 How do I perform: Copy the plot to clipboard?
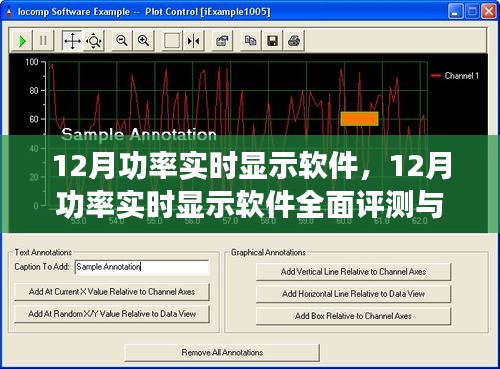pos(251,41)
